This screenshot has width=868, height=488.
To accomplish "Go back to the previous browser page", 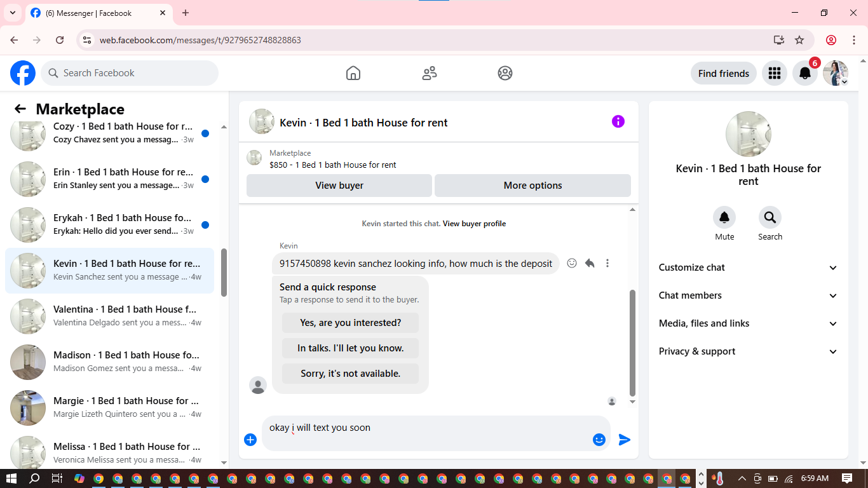I will pos(14,40).
